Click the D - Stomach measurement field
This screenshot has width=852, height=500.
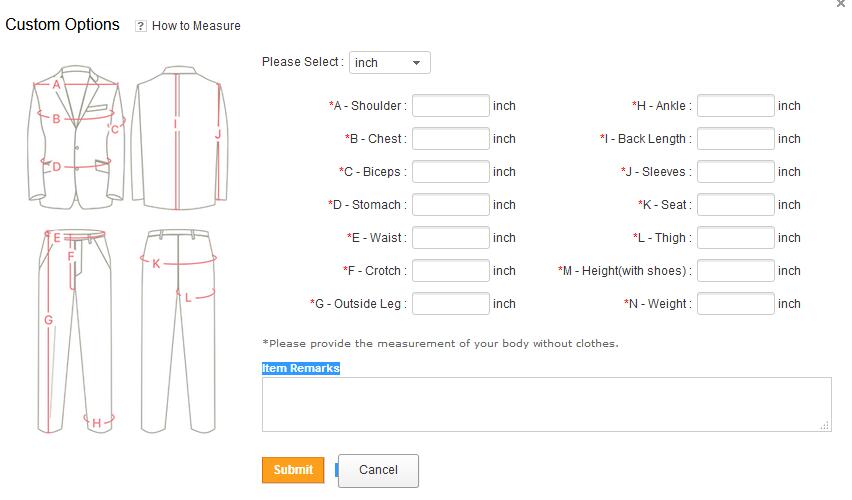click(451, 205)
